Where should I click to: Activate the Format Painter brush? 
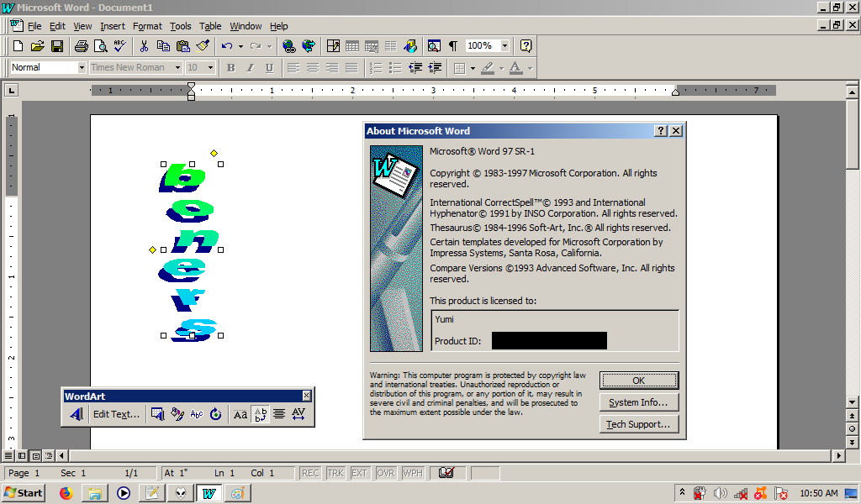(203, 46)
